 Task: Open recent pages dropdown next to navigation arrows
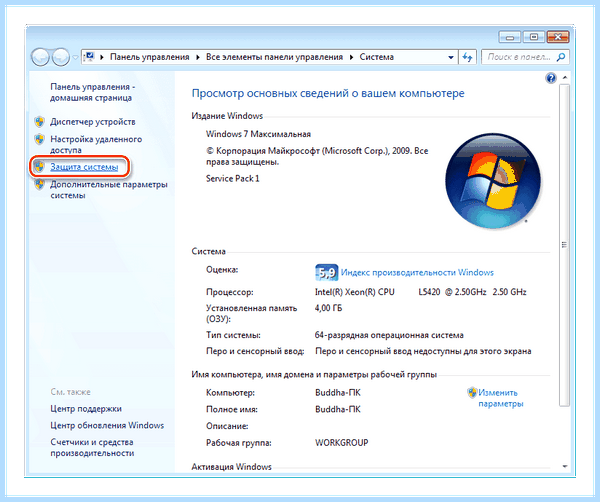(x=75, y=57)
